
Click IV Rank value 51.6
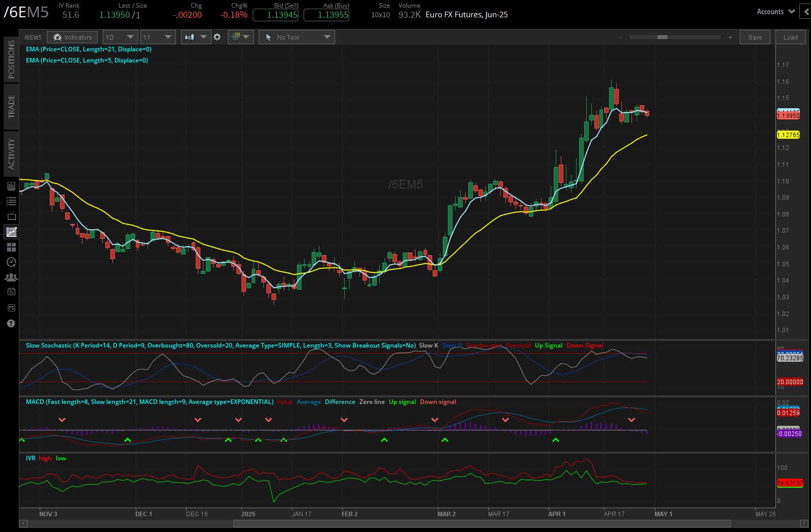[x=71, y=15]
